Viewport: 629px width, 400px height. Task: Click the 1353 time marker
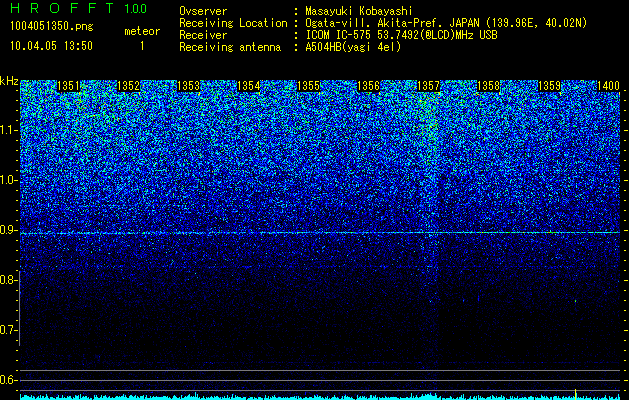(189, 86)
